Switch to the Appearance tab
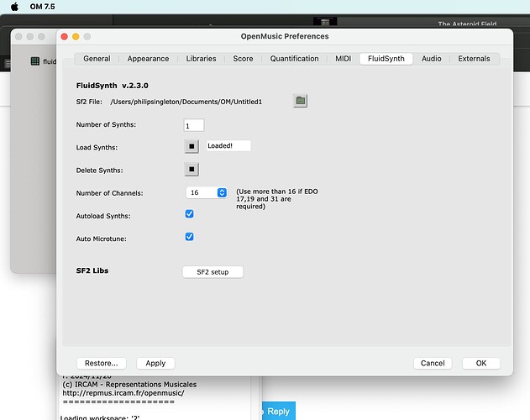This screenshot has height=420, width=530. (148, 59)
